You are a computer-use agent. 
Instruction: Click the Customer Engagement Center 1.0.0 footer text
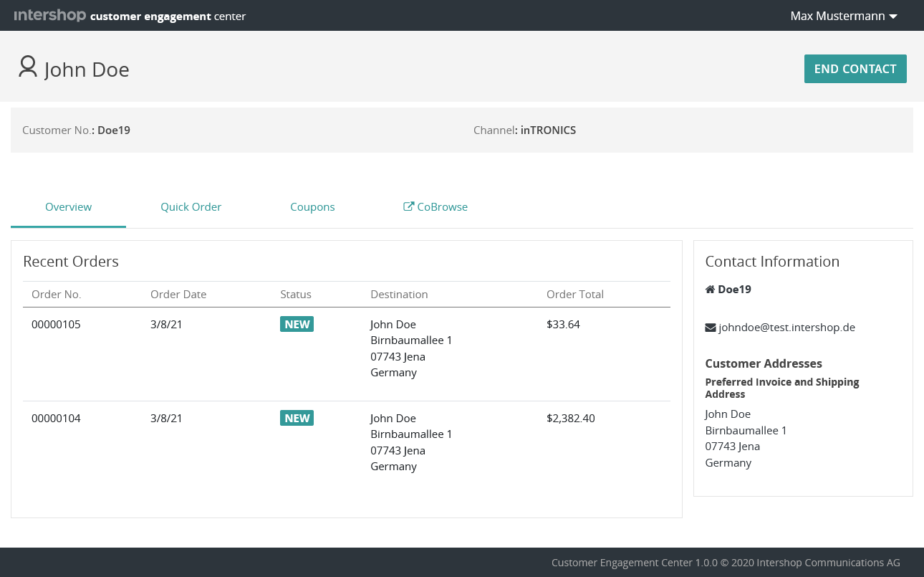(x=726, y=563)
